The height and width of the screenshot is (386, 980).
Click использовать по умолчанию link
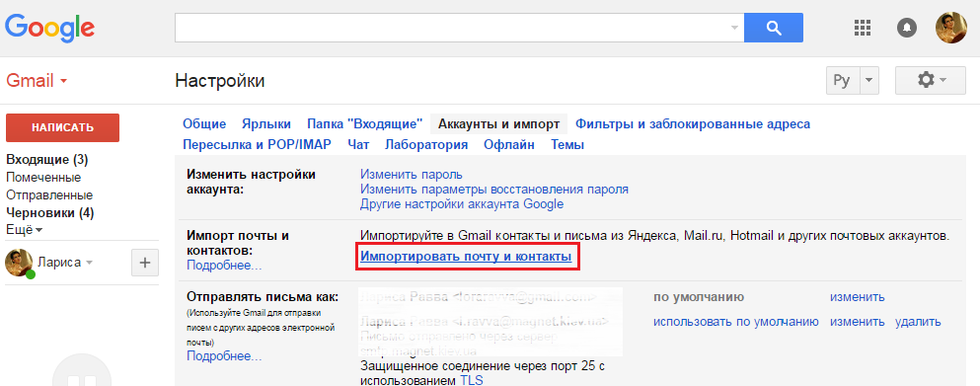coord(735,322)
